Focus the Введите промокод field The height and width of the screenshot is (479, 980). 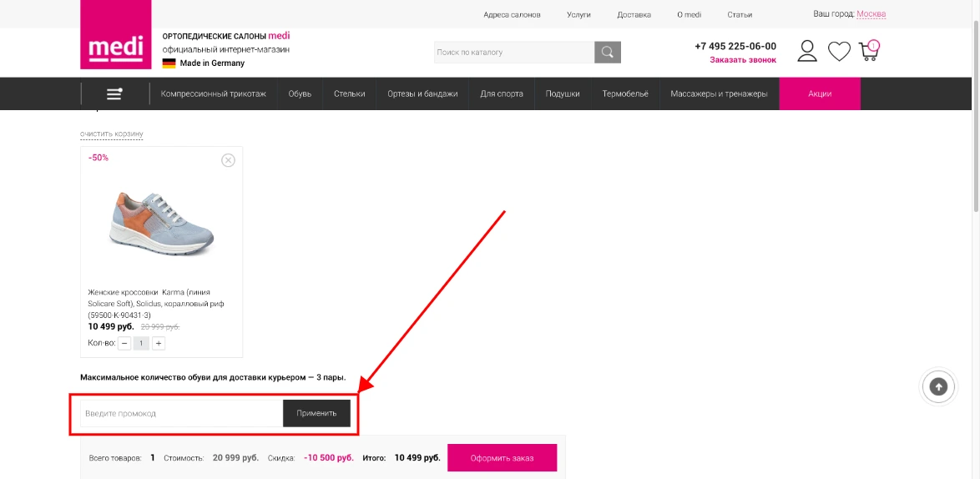click(x=181, y=413)
